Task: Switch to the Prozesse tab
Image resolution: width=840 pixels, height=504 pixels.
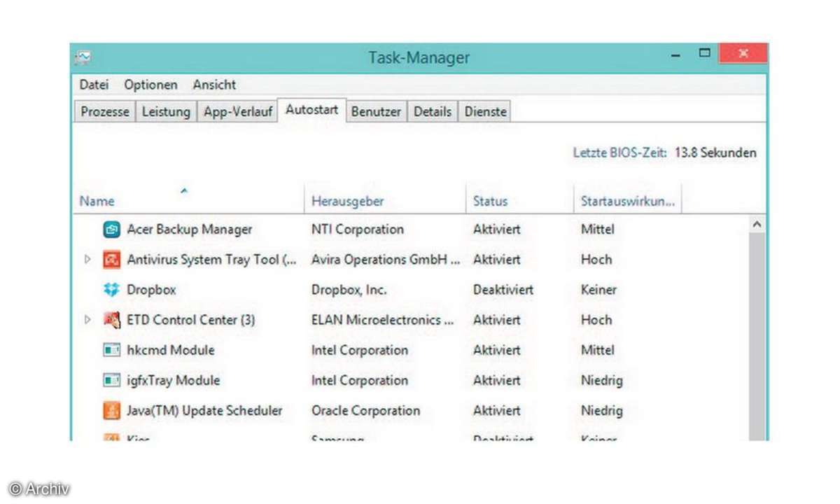Action: 105,111
